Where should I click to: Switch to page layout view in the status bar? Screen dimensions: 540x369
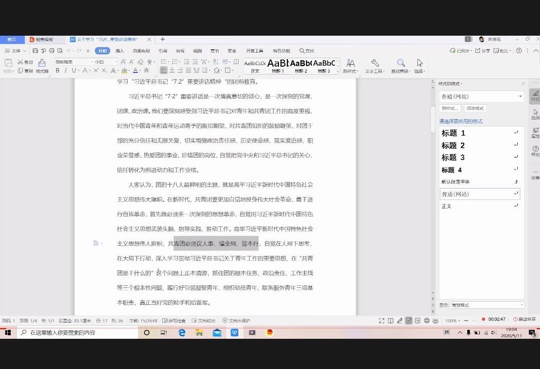(x=408, y=321)
